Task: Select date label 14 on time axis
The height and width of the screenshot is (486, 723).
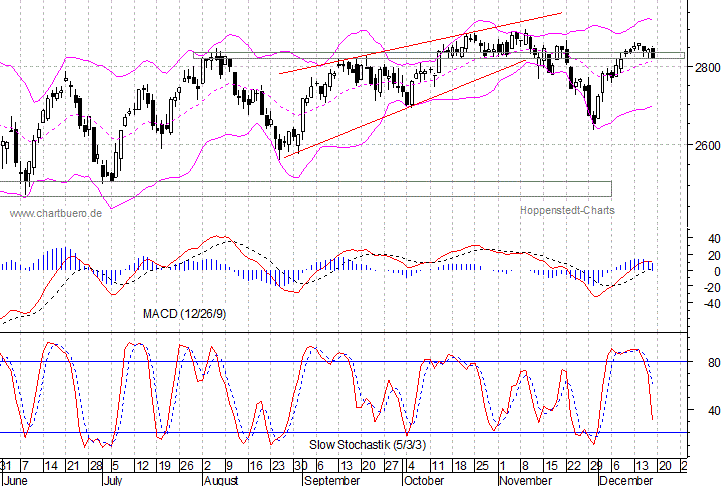Action: click(x=51, y=466)
